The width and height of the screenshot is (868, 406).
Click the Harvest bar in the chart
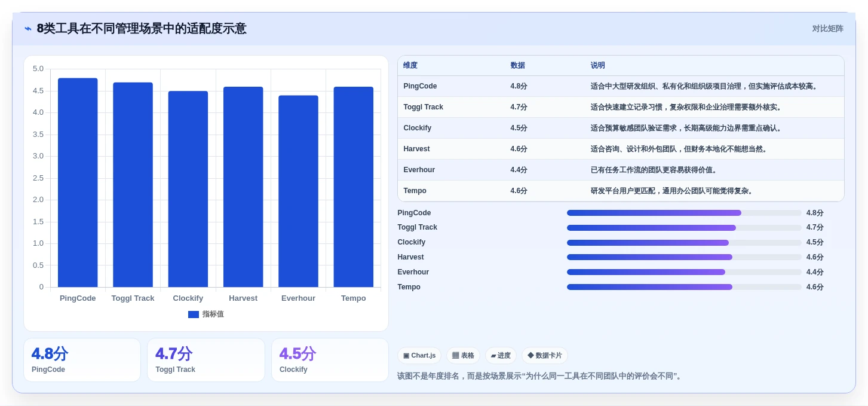243,187
